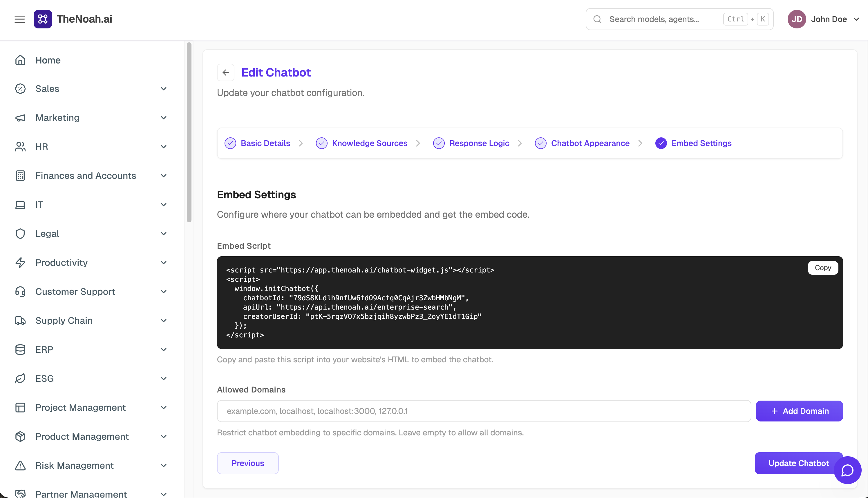Click the Supply Chain truck icon
Image resolution: width=868 pixels, height=498 pixels.
point(20,321)
